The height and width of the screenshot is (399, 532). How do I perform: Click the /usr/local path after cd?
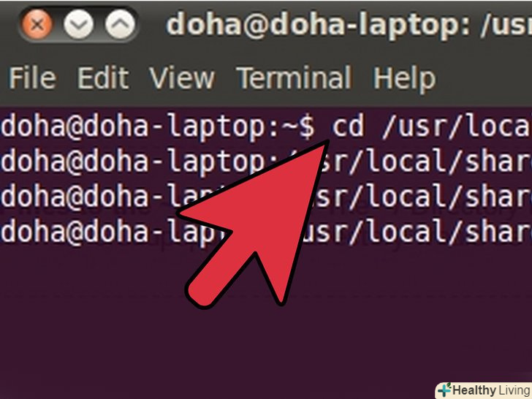pyautogui.click(x=457, y=126)
